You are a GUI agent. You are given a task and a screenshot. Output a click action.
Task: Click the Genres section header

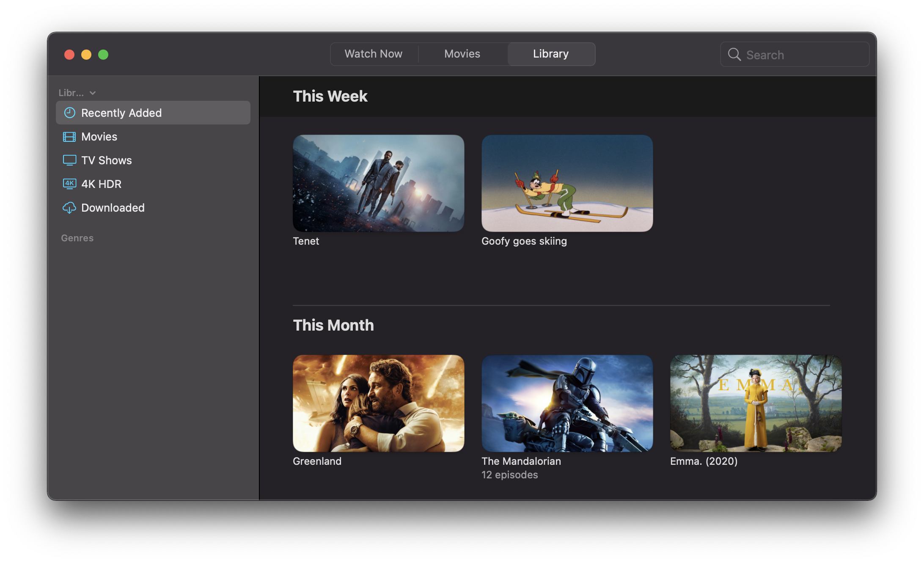click(x=77, y=238)
